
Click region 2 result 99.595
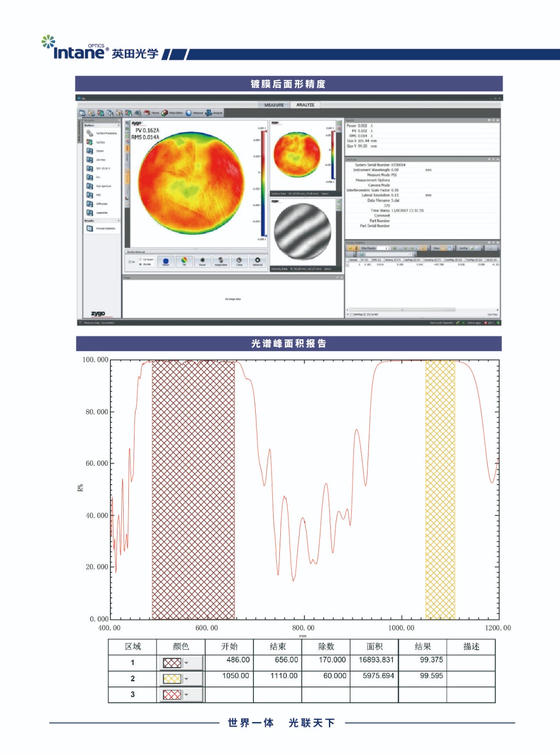pos(431,676)
